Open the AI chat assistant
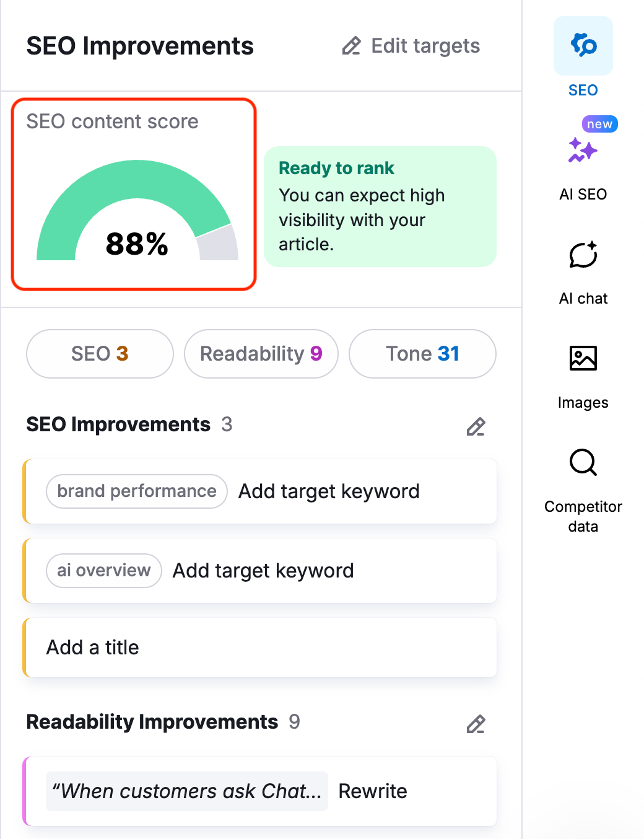The width and height of the screenshot is (644, 839). [x=583, y=255]
